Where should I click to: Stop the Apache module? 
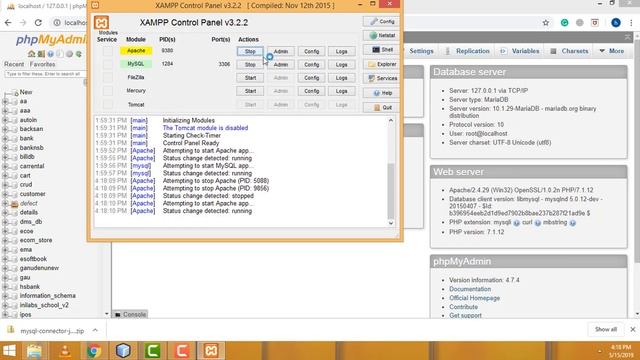click(x=250, y=51)
